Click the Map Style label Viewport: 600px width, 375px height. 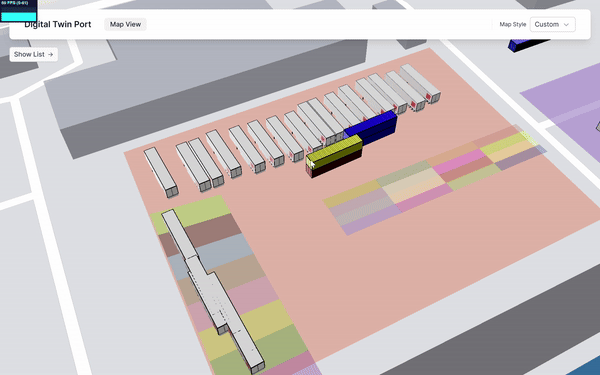coord(513,24)
